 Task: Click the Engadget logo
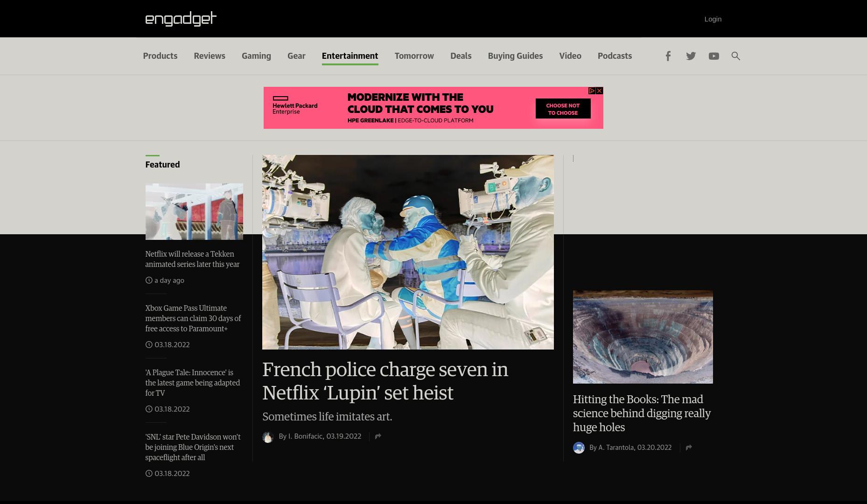(x=181, y=19)
